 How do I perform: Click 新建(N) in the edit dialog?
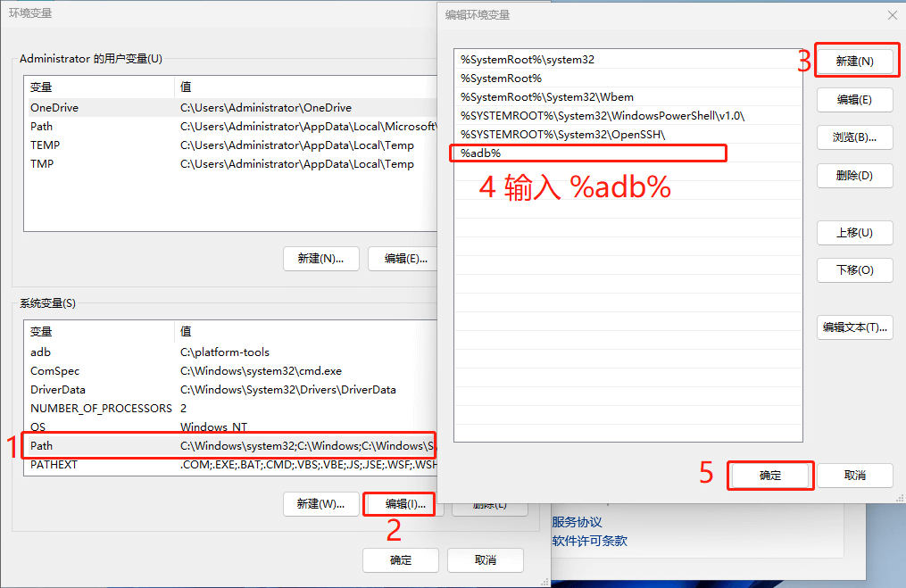pyautogui.click(x=854, y=62)
